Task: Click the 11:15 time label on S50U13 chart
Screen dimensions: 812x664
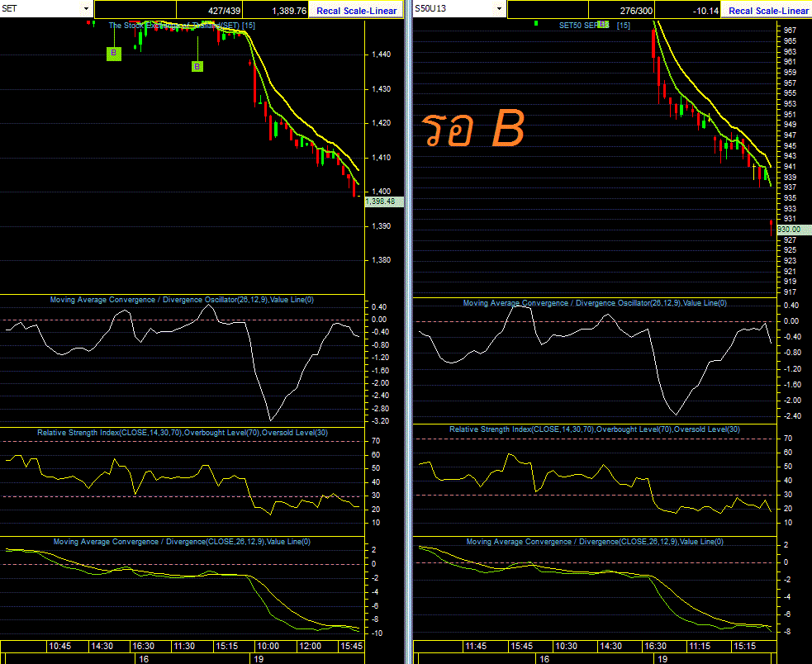Action: tap(700, 647)
